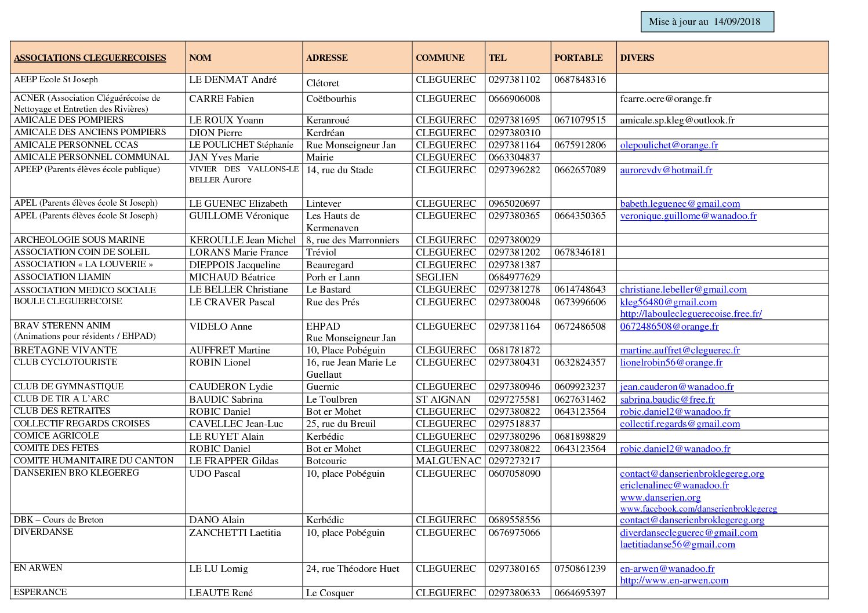
Task: Open babeth.leguenec@gmail.com link
Action: pyautogui.click(x=680, y=204)
